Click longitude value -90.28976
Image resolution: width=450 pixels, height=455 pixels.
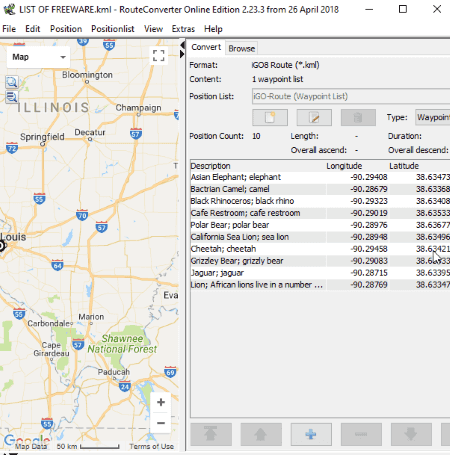pyautogui.click(x=369, y=225)
